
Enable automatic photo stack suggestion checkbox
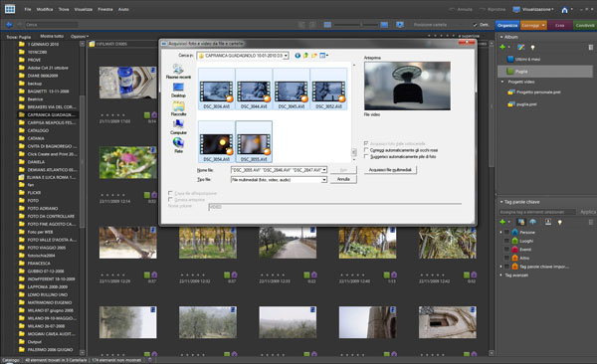point(366,156)
